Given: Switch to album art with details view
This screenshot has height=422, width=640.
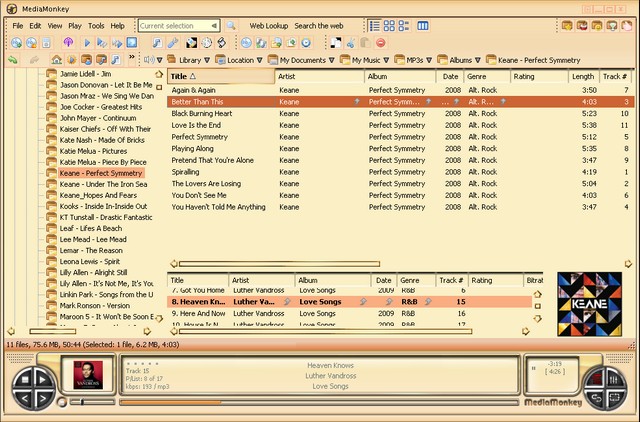Looking at the screenshot, I should (x=404, y=26).
